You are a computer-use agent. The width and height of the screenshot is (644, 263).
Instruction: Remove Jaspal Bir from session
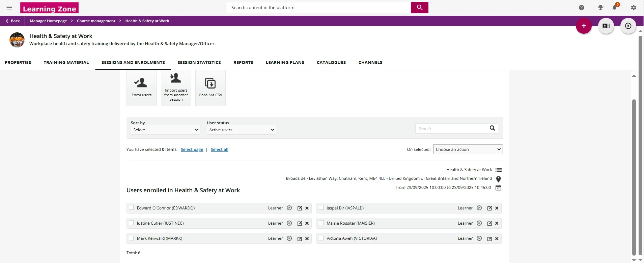tap(497, 208)
